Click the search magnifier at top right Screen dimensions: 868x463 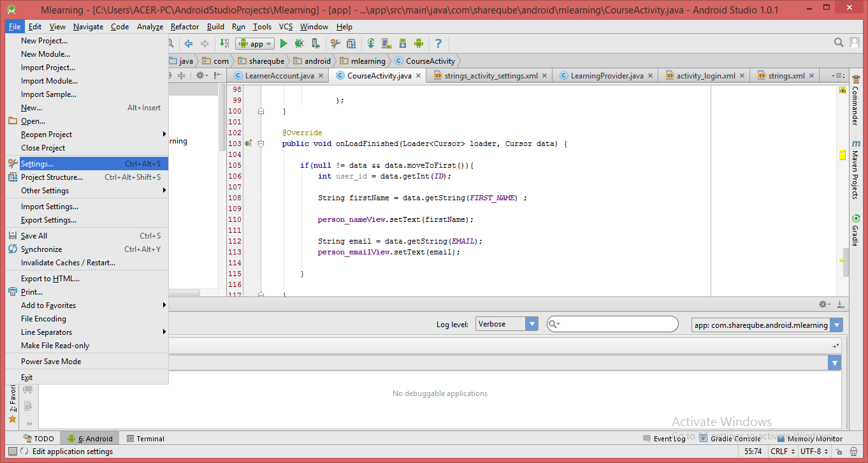click(839, 43)
